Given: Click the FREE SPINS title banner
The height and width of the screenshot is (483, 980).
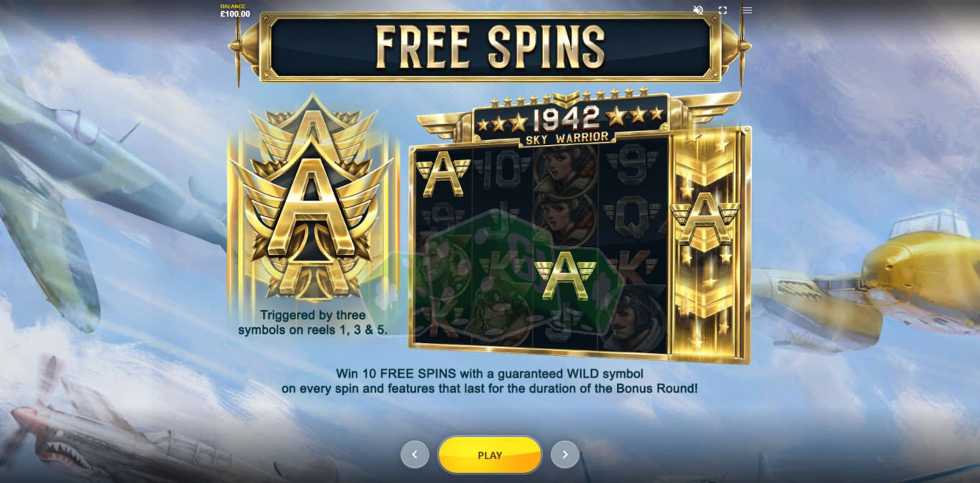Looking at the screenshot, I should pyautogui.click(x=490, y=47).
